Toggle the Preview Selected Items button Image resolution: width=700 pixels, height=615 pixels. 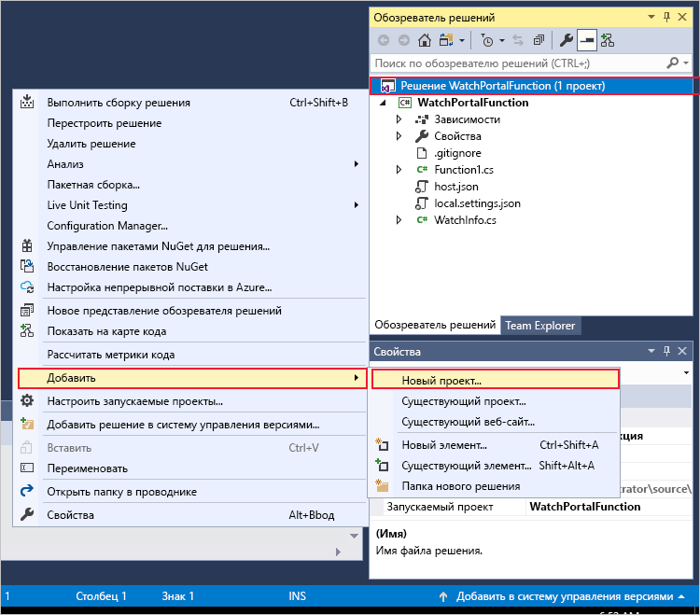587,41
